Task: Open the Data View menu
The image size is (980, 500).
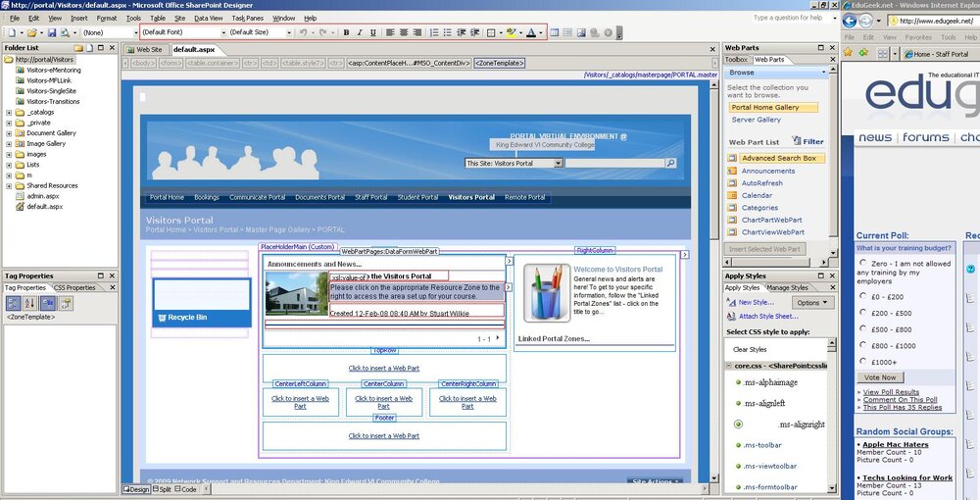Action: tap(208, 18)
